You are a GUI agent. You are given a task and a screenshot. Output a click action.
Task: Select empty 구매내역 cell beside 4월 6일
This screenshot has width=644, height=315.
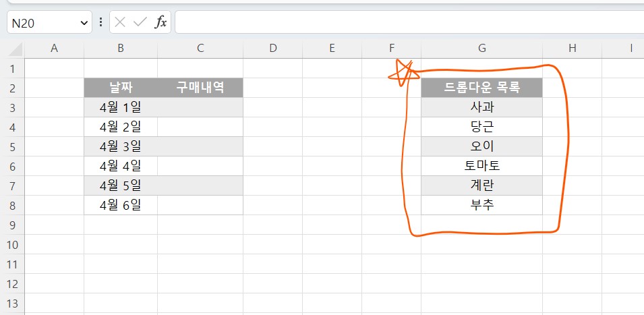point(200,205)
